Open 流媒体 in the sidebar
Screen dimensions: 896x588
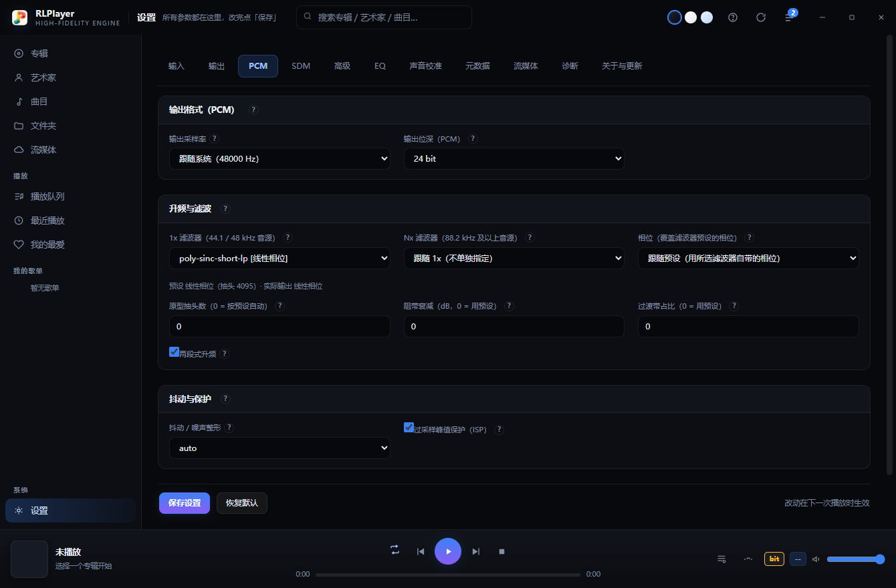coord(70,150)
